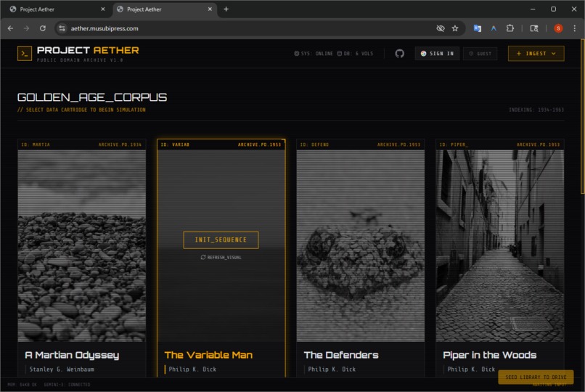Viewport: 585px width, 392px height.
Task: Click the GOLDEN_AGE_CORPUS heading
Action: pos(92,97)
